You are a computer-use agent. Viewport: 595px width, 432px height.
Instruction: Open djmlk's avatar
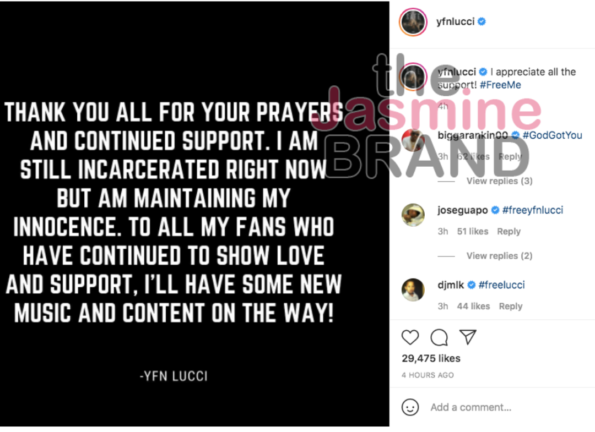tap(413, 290)
